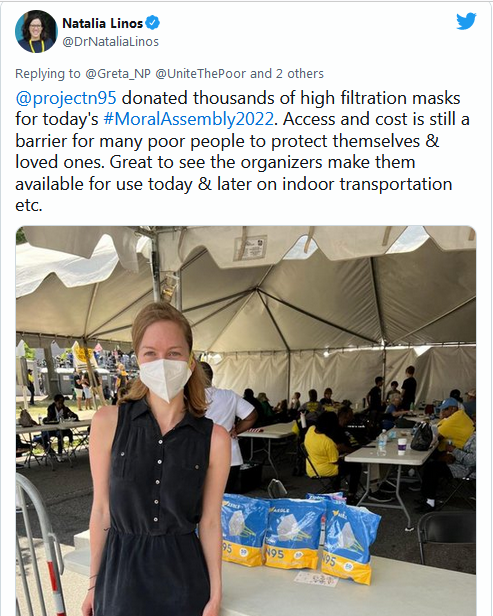Click the @DrNataliaLinos handle

pyautogui.click(x=110, y=42)
